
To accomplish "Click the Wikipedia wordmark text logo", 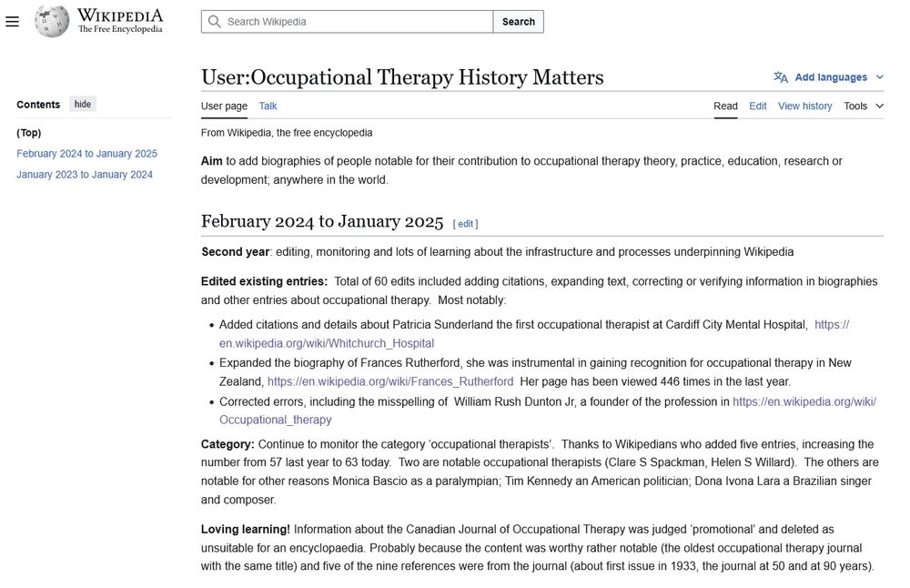I will click(x=120, y=20).
